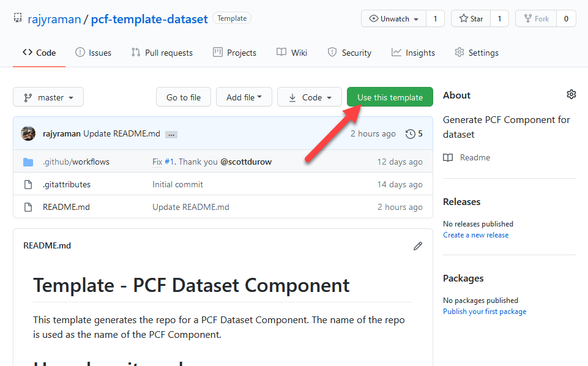The height and width of the screenshot is (366, 588).
Task: Expand the commit message ellipsis button
Action: (x=171, y=134)
